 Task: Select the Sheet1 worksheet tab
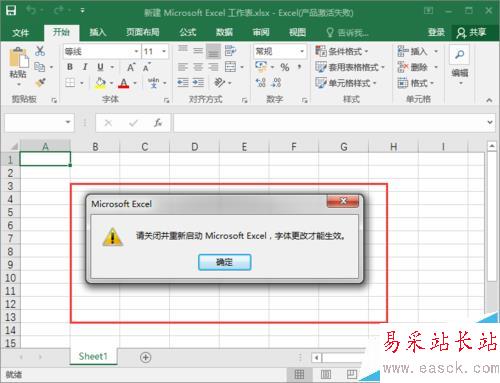(93, 356)
